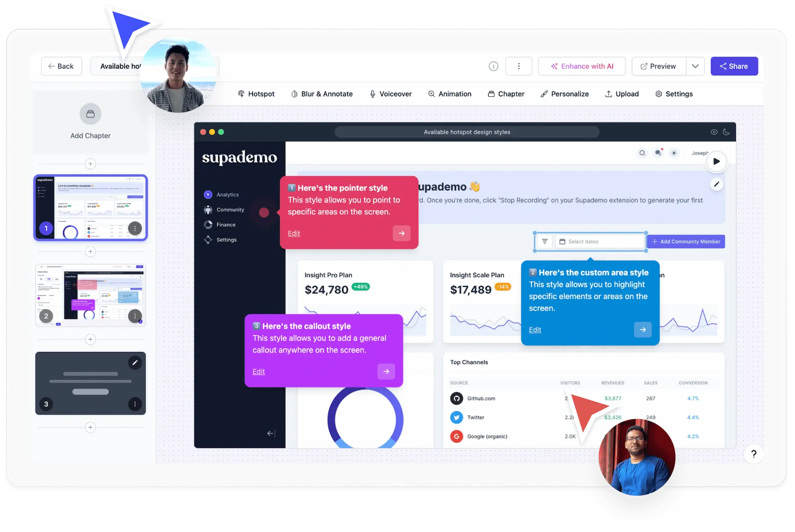Open the Voiceover tool
The image size is (795, 532).
[390, 94]
